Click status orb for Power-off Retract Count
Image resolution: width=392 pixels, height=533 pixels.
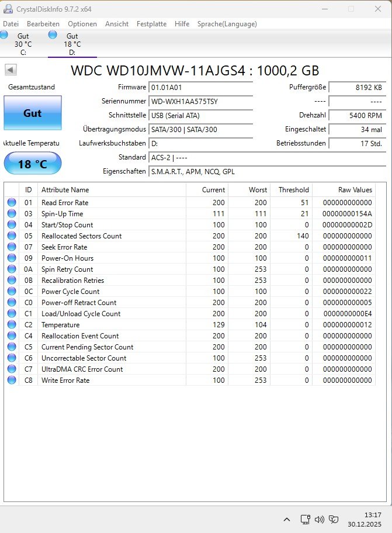pos(12,302)
